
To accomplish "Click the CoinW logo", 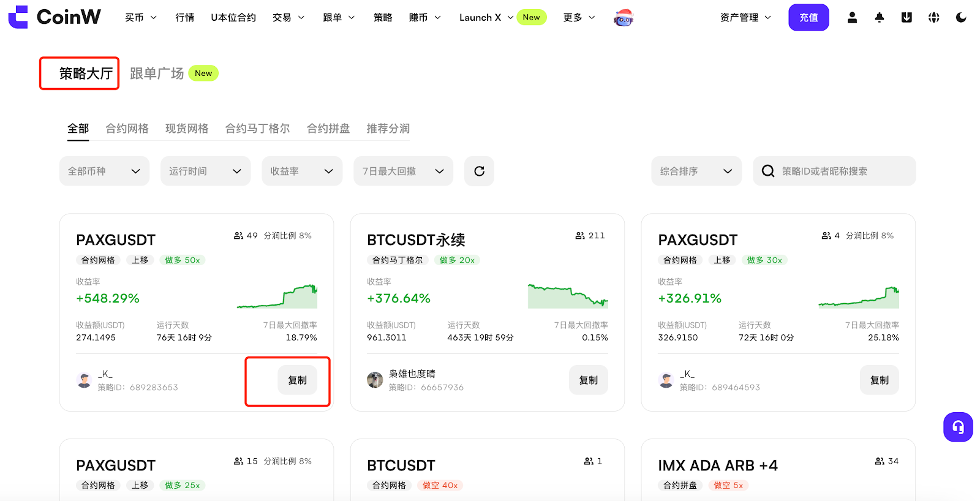I will 55,17.
